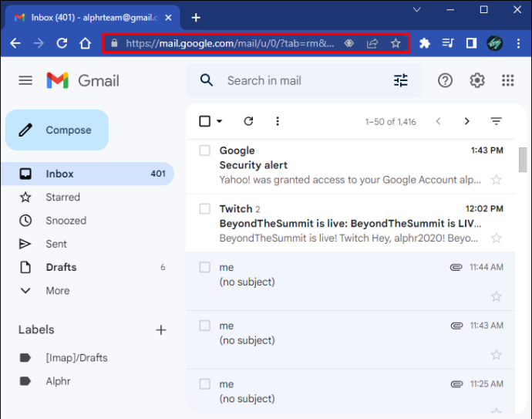The height and width of the screenshot is (419, 532).
Task: Star the 11:44 AM email from me
Action: tap(496, 296)
